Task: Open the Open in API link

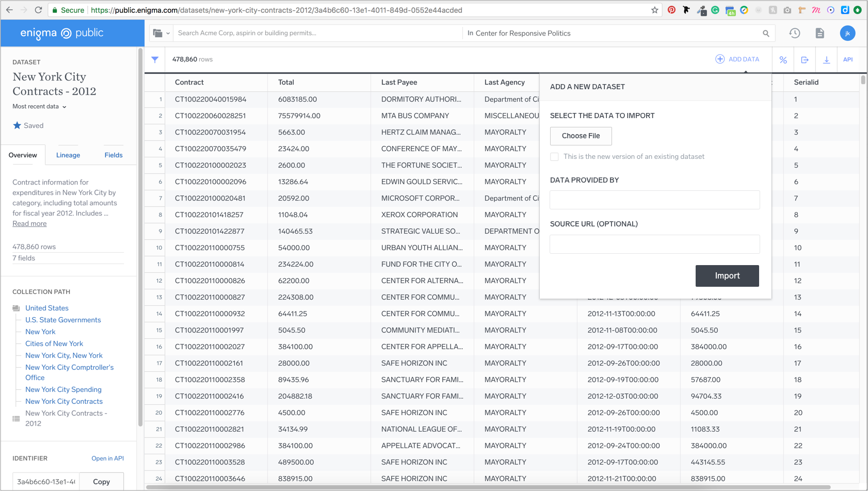Action: 107,458
